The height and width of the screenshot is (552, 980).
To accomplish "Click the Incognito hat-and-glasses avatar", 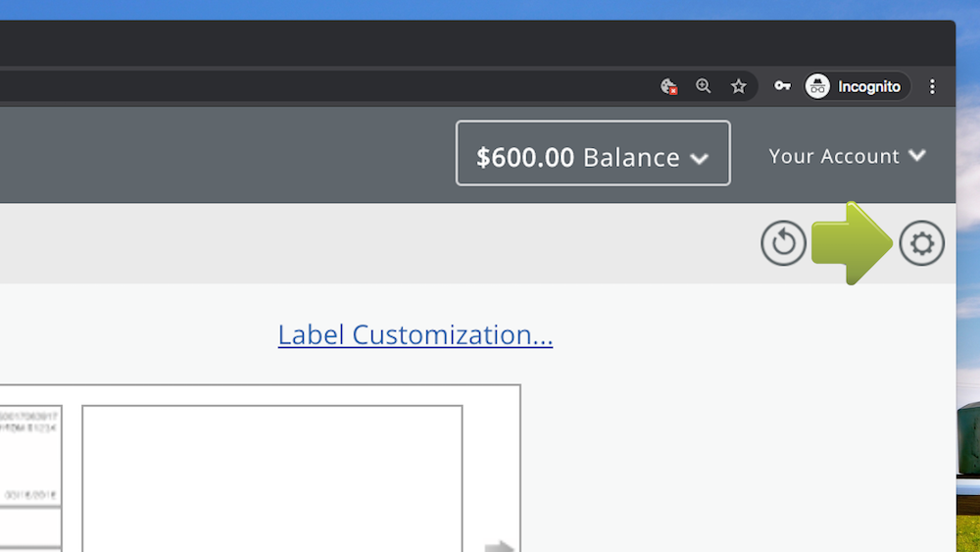I will [x=817, y=86].
